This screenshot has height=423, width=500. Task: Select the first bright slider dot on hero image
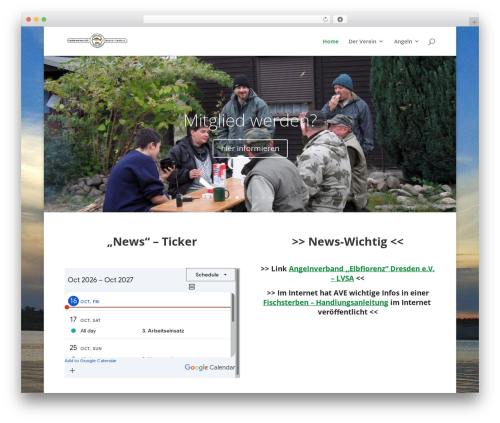[237, 197]
